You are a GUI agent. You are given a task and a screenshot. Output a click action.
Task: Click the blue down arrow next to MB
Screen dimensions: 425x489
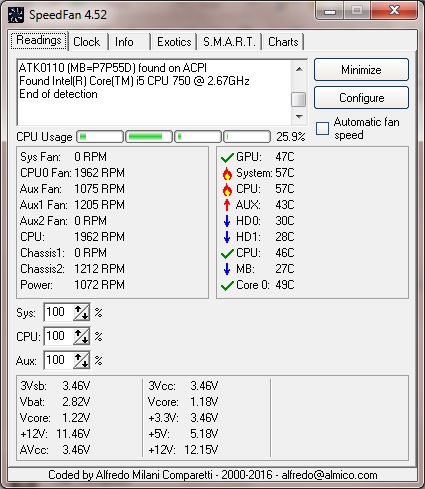point(227,269)
